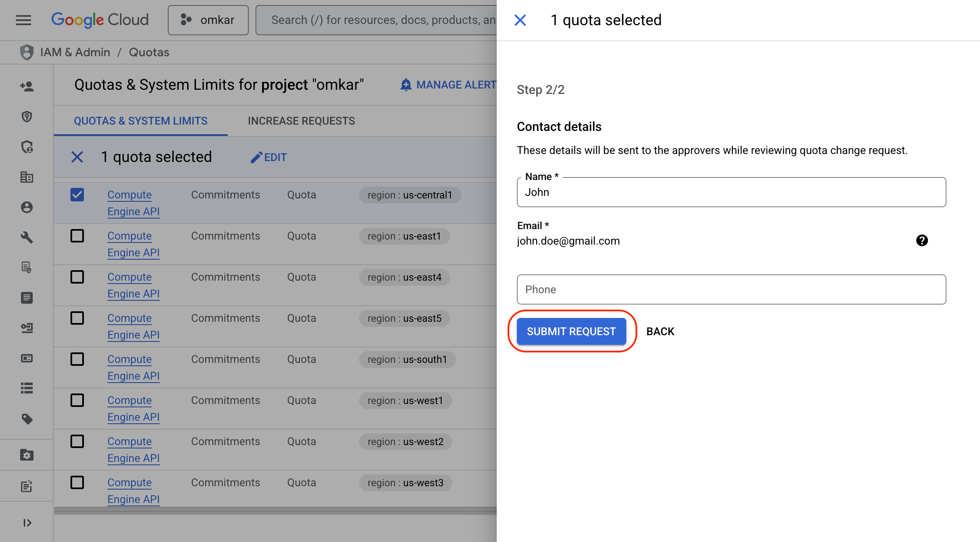980x542 pixels.
Task: Uncheck the us-central1 quota checkbox
Action: [77, 195]
